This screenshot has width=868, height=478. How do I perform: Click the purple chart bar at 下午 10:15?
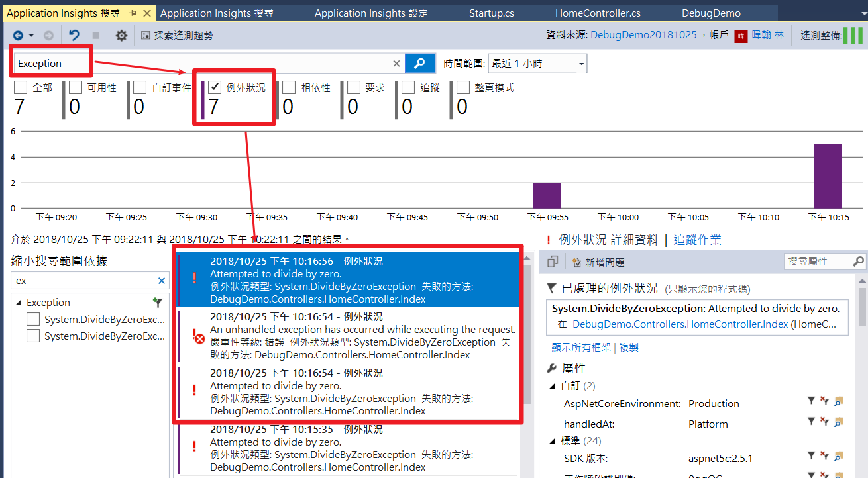(828, 176)
